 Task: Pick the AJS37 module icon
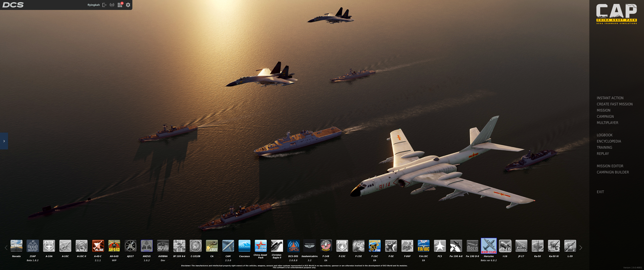(130, 246)
